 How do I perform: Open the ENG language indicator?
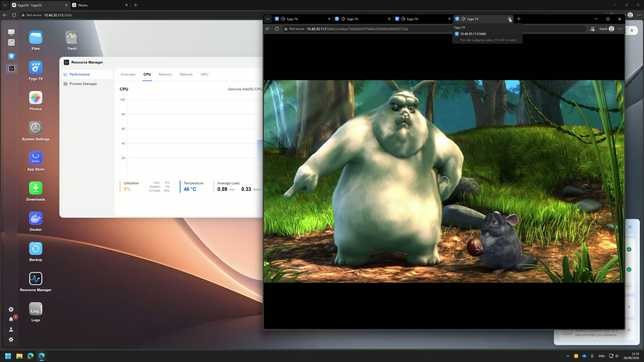point(601,356)
